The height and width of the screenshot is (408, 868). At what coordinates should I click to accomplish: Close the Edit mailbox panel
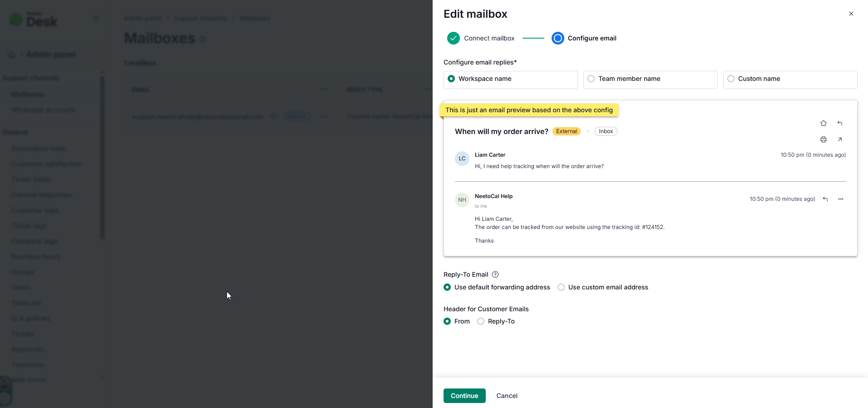tap(851, 14)
